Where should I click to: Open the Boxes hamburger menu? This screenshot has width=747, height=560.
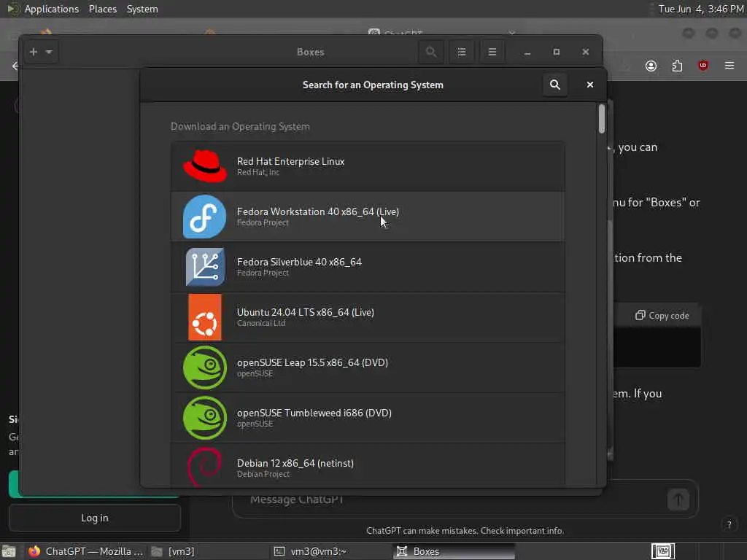[492, 52]
